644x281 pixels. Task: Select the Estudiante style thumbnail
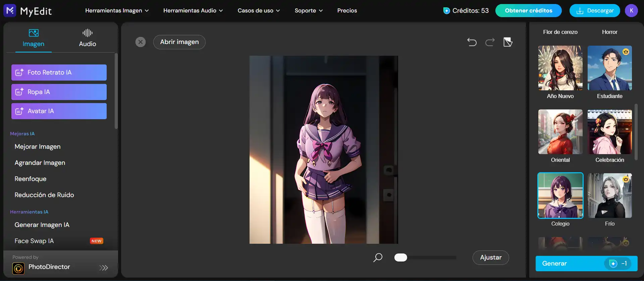click(x=610, y=68)
